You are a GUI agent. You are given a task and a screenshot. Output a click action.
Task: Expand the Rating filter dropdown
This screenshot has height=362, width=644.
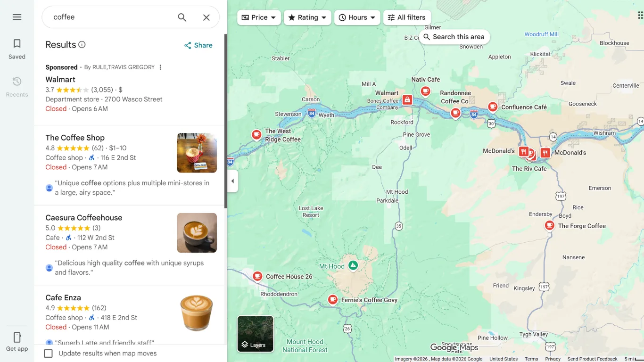(307, 17)
